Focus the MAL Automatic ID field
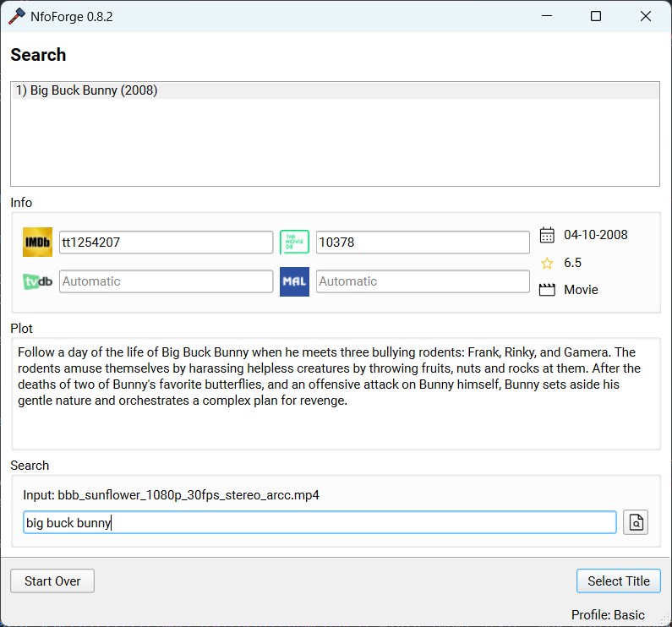Image resolution: width=672 pixels, height=627 pixels. (423, 281)
